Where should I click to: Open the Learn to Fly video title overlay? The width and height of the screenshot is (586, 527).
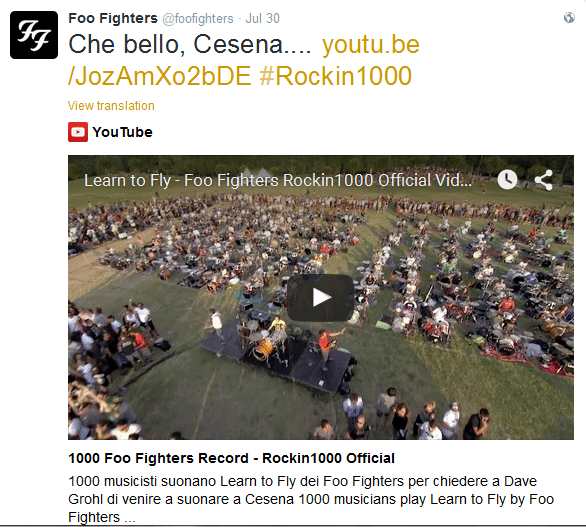coord(278,181)
